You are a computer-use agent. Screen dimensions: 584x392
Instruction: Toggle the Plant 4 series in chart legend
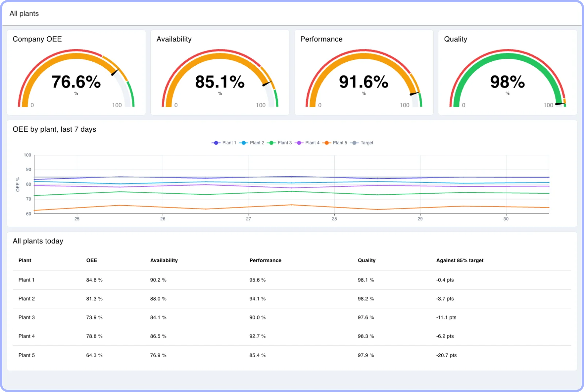click(307, 143)
